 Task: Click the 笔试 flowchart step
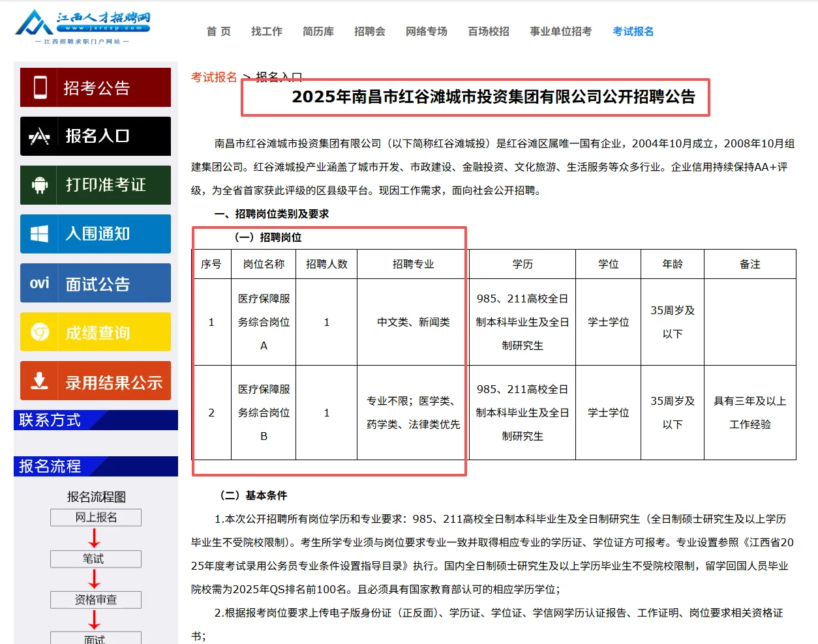click(x=95, y=559)
